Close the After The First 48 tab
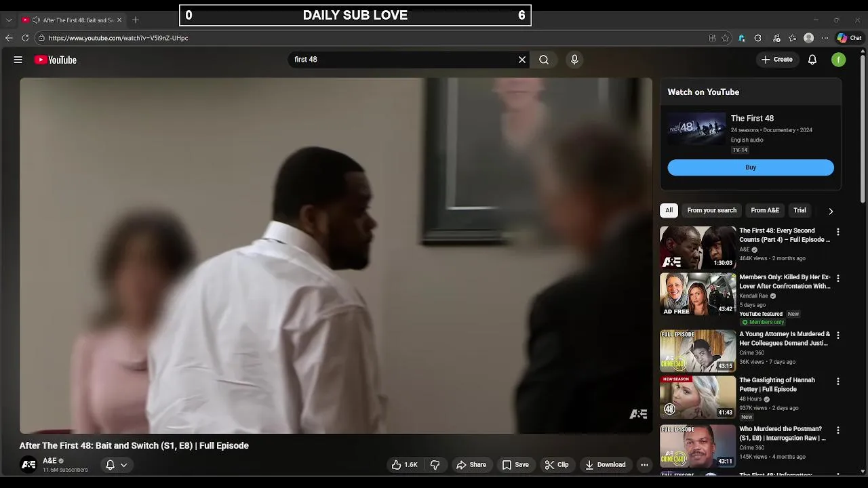This screenshot has height=488, width=868. 119,20
